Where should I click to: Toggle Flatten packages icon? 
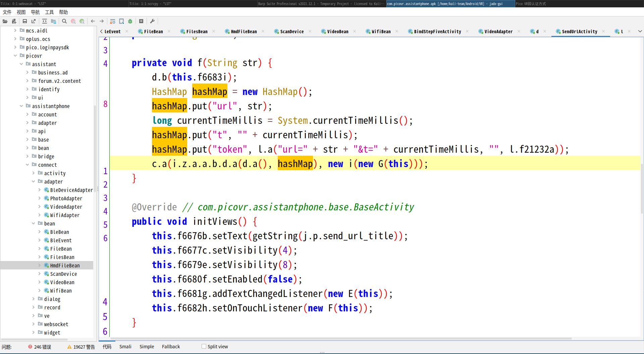click(x=53, y=21)
